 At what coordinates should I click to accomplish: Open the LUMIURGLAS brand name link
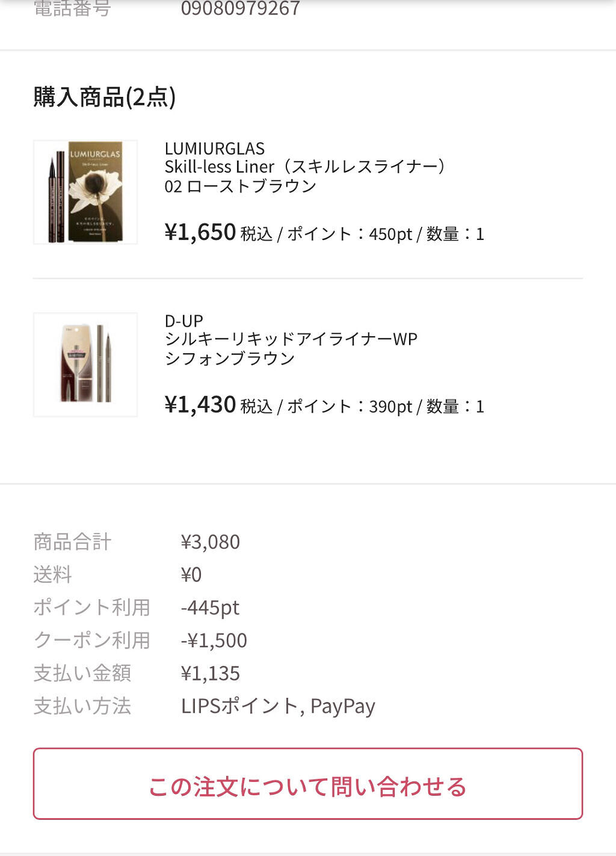[x=215, y=149]
